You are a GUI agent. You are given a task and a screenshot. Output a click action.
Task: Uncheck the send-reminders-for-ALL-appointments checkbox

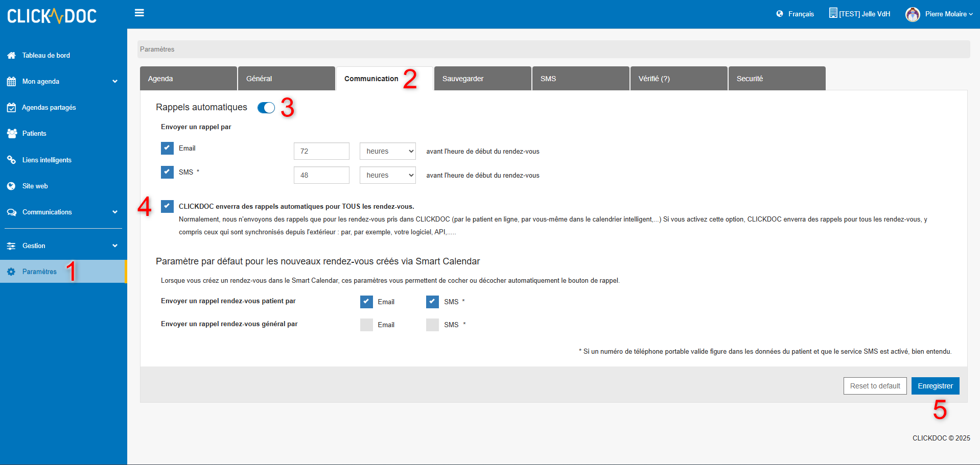click(x=167, y=206)
